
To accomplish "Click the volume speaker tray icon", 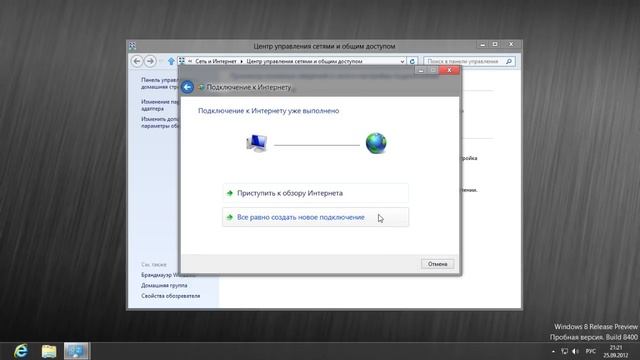I will (x=576, y=351).
